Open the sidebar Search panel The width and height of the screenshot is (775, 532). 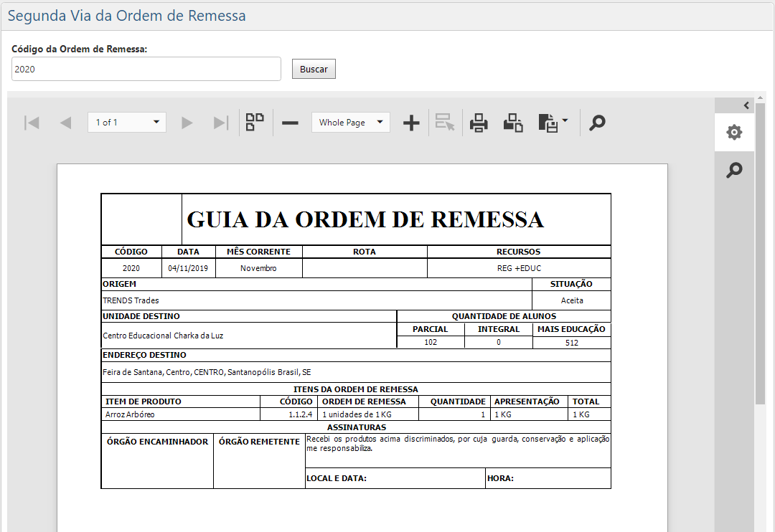pyautogui.click(x=733, y=170)
